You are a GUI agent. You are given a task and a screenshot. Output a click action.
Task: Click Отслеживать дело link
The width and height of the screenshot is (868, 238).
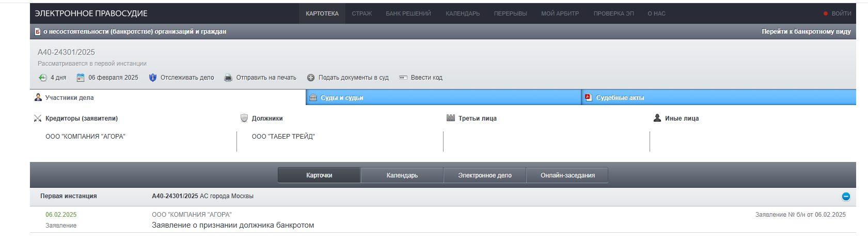(187, 78)
